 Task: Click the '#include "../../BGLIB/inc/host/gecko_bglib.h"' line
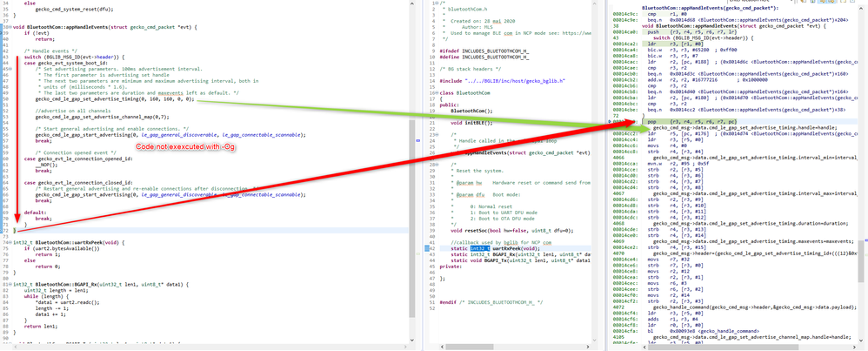pos(502,81)
